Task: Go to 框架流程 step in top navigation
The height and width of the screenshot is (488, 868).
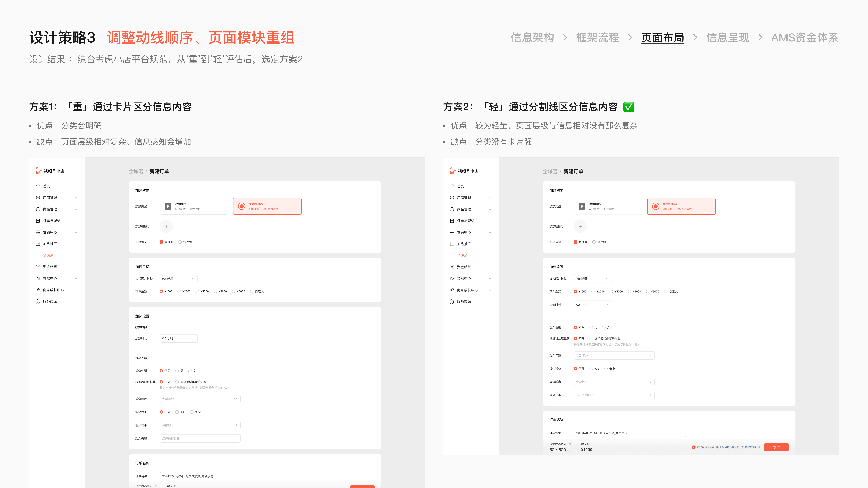Action: pos(597,37)
